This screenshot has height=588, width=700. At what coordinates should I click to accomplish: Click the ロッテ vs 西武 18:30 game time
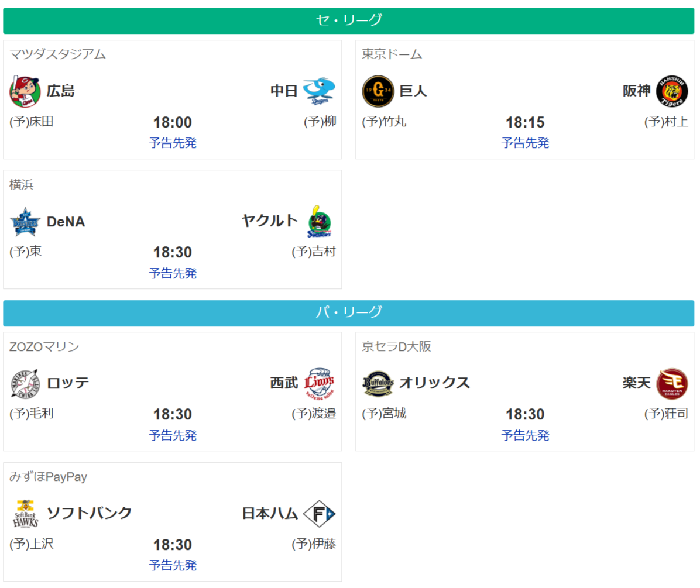(x=173, y=415)
